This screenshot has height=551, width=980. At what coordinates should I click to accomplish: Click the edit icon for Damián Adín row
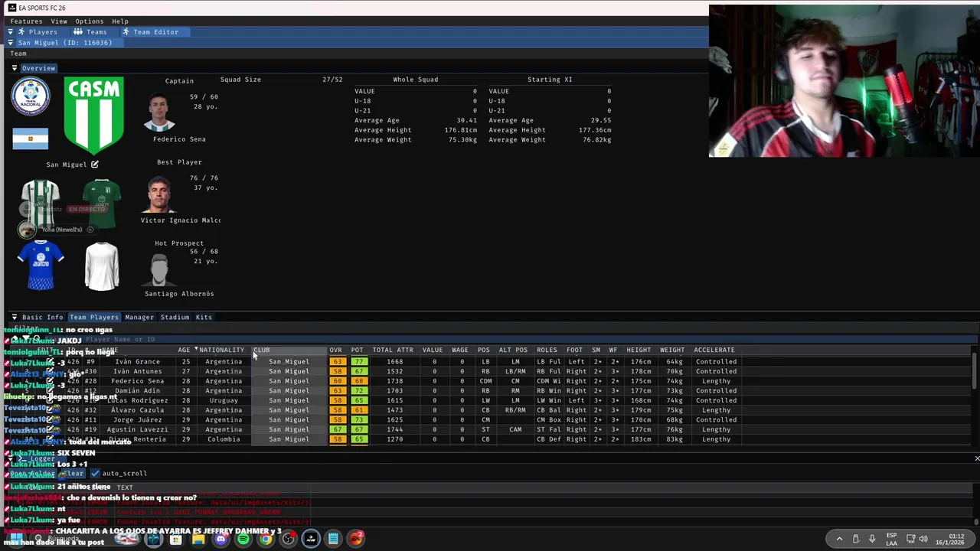[51, 391]
